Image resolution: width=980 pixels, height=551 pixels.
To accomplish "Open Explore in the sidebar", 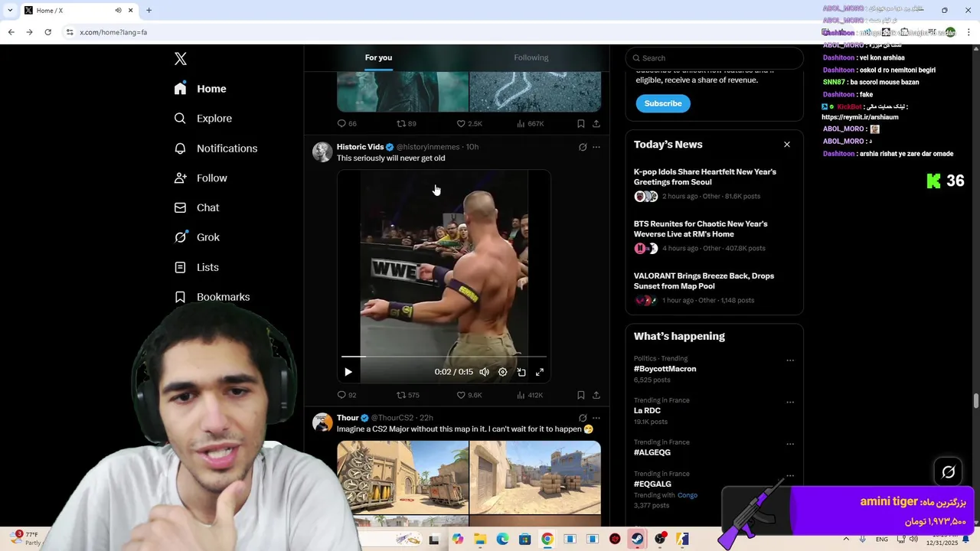I will [203, 119].
